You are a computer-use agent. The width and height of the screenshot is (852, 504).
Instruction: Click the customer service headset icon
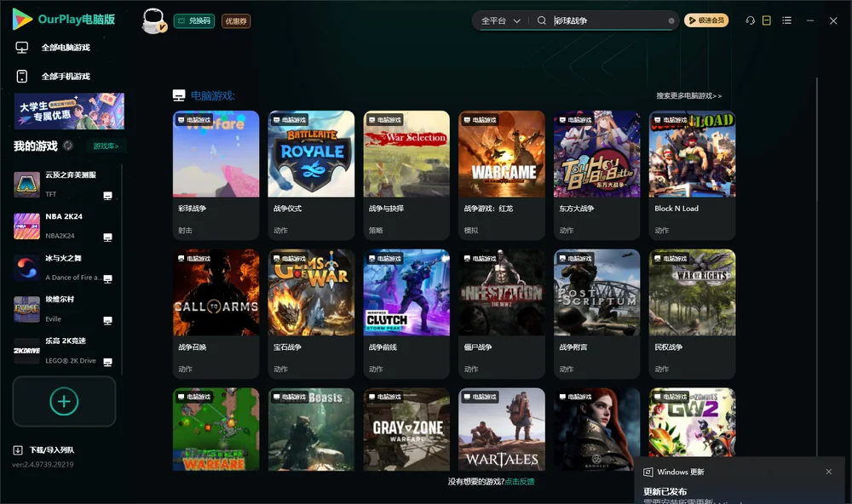[750, 20]
